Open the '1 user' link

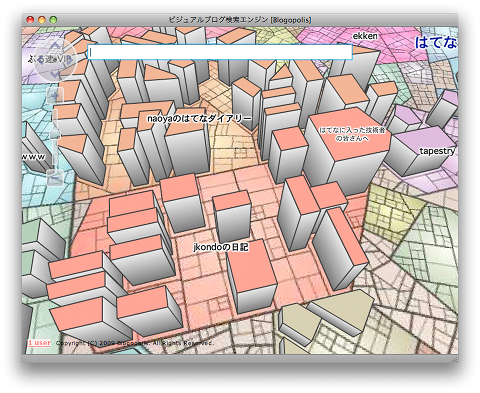pyautogui.click(x=39, y=343)
